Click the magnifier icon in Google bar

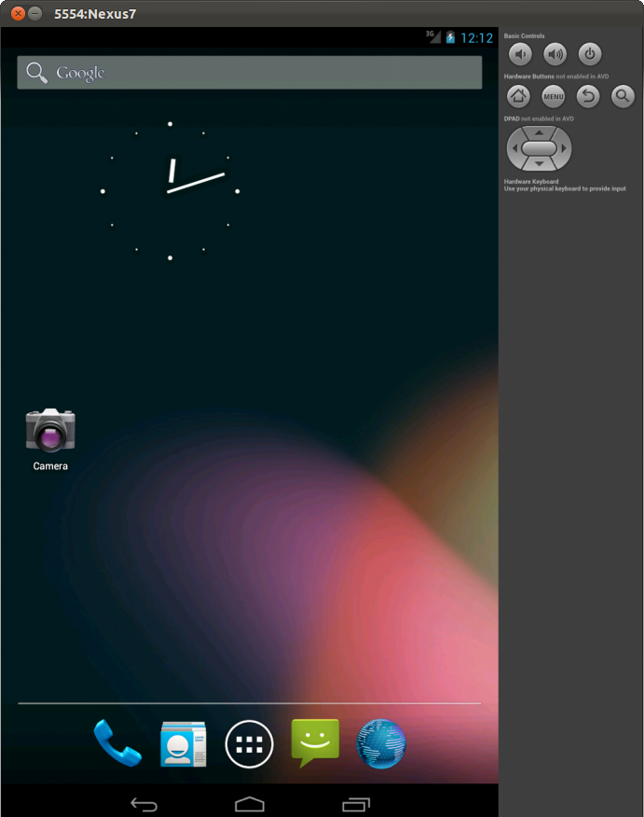pyautogui.click(x=36, y=73)
